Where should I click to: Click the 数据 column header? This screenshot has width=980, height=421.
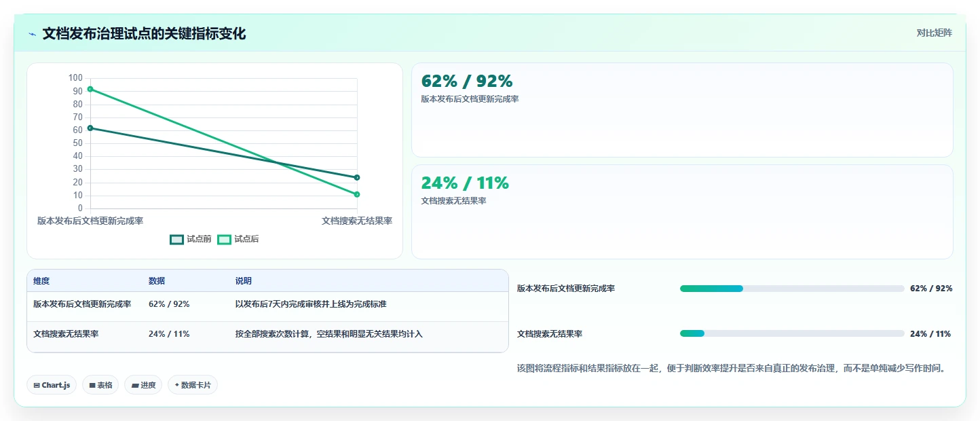(x=157, y=281)
